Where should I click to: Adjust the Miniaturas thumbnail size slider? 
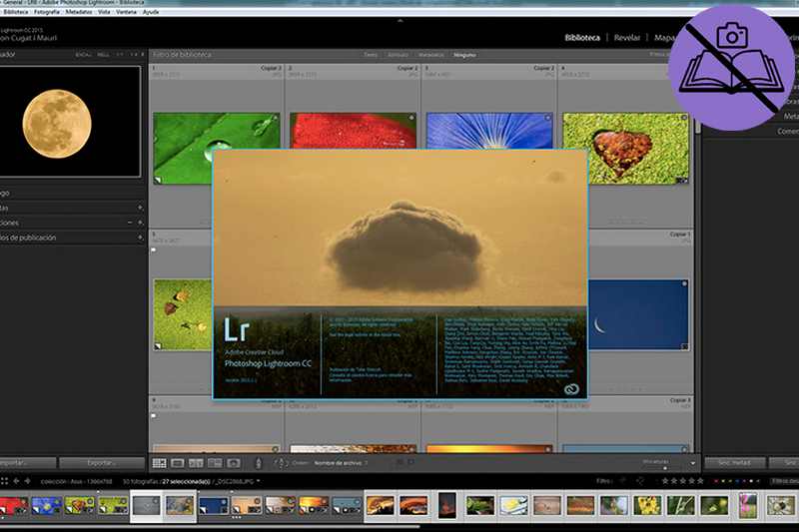click(x=664, y=468)
